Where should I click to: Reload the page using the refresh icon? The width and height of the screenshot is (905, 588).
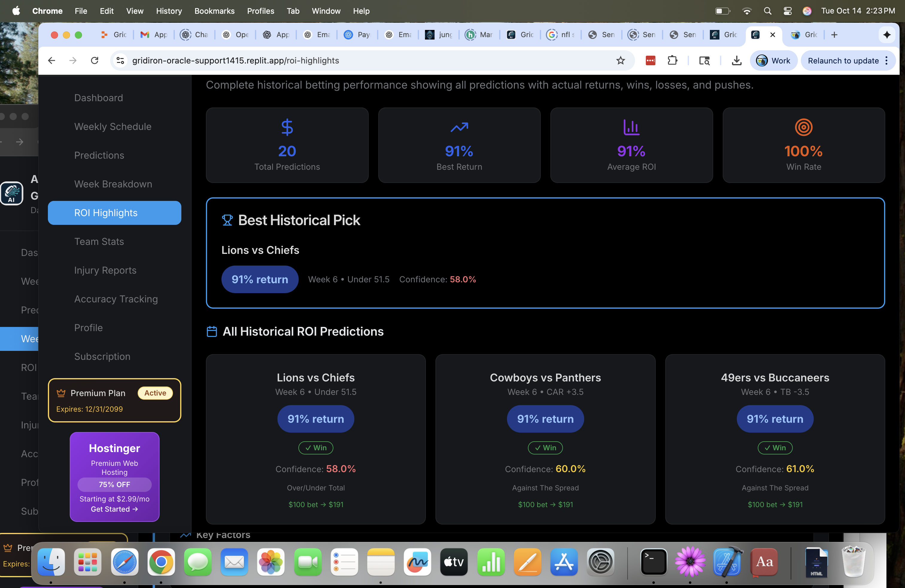click(x=95, y=60)
